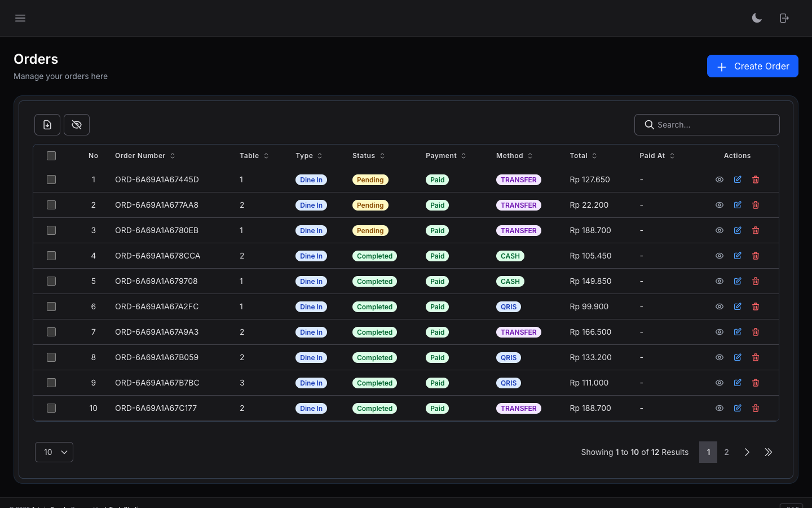
Task: Edit order ORD-6A69A1A67A2FC
Action: pos(738,306)
